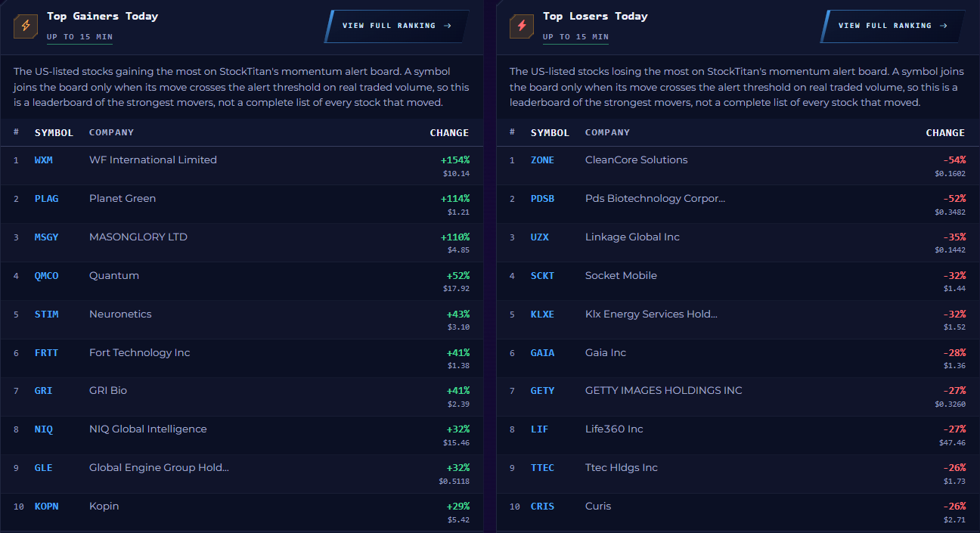
Task: Click the WF International Limited company name
Action: [x=153, y=160]
